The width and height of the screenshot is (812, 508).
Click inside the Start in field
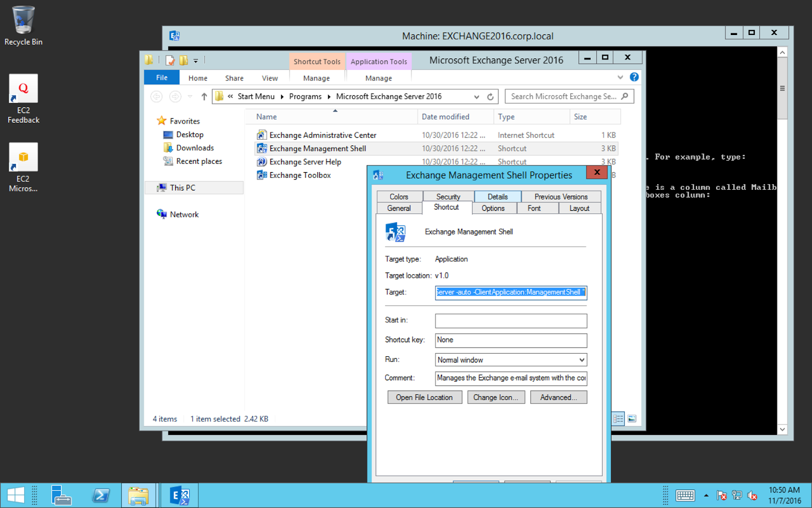tap(510, 320)
